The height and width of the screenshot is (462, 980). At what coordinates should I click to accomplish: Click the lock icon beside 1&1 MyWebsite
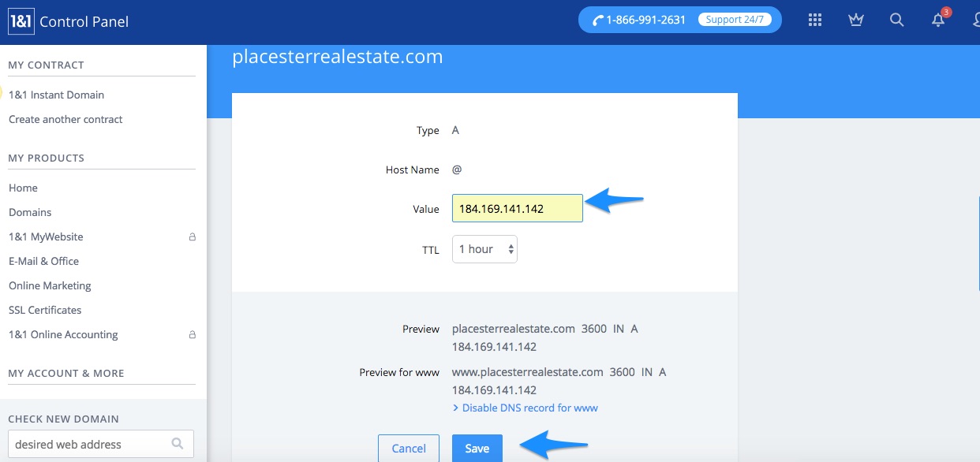tap(192, 237)
